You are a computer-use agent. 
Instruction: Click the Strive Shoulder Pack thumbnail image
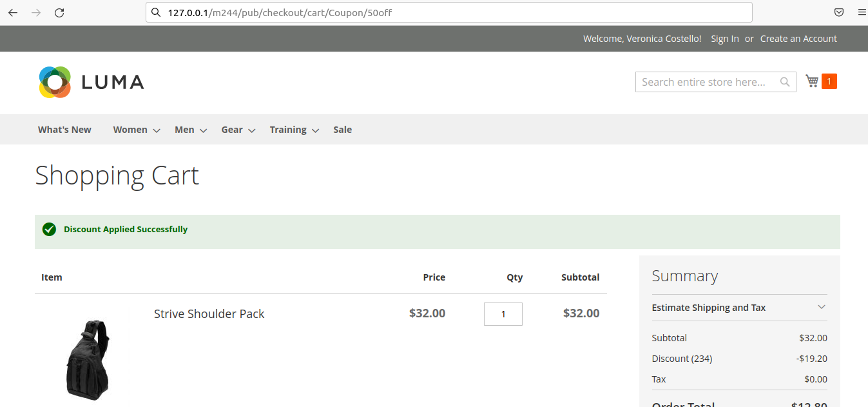(x=88, y=359)
